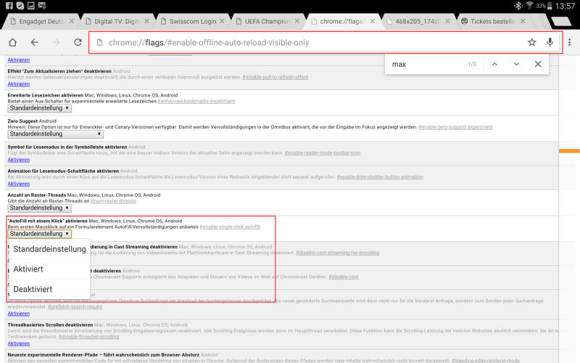Close the 468x205 image tab
580x363 pixels.
pyautogui.click(x=448, y=21)
